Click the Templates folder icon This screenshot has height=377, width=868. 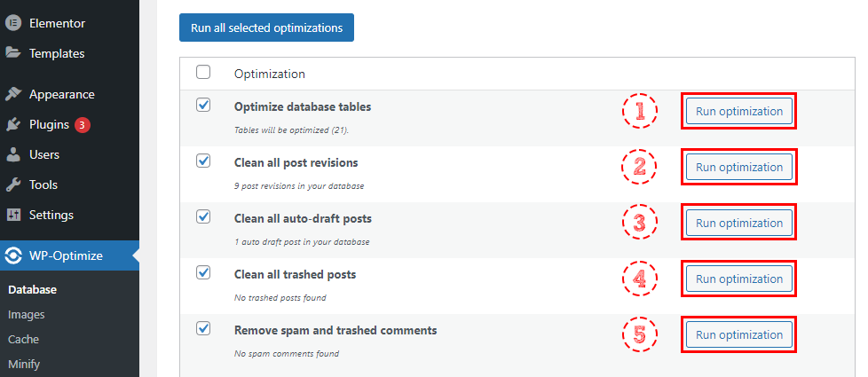pos(12,53)
